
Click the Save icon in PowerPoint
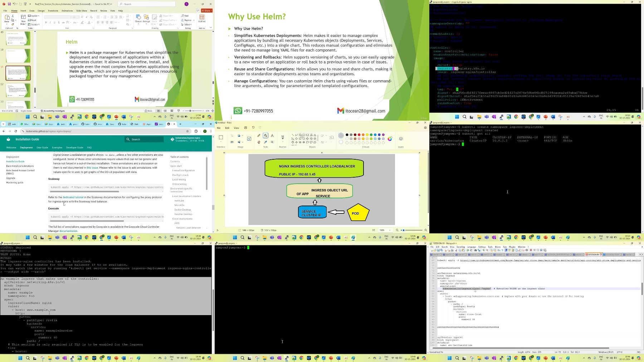point(9,4)
